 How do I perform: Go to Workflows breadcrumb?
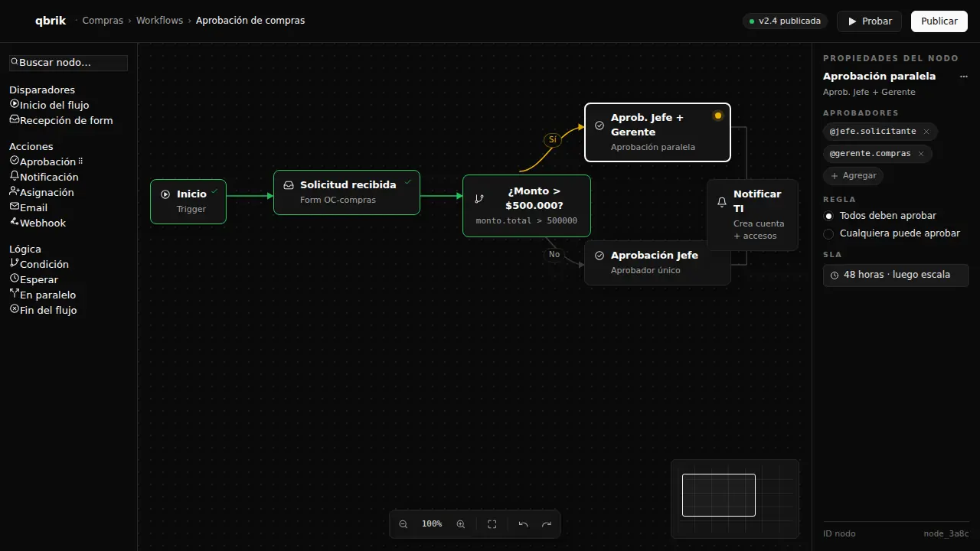(159, 21)
